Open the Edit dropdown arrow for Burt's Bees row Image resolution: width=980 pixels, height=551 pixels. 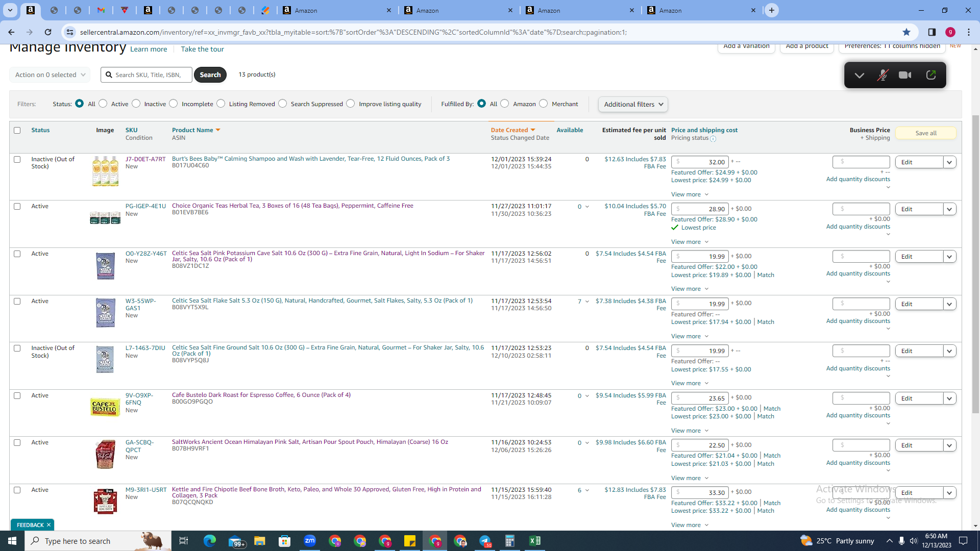click(x=949, y=162)
